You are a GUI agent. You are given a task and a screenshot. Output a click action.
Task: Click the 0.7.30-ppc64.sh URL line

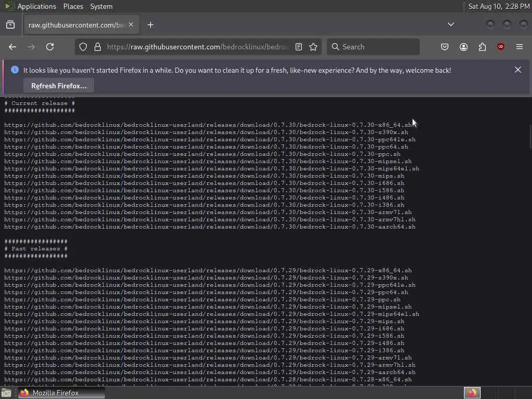[x=206, y=147]
